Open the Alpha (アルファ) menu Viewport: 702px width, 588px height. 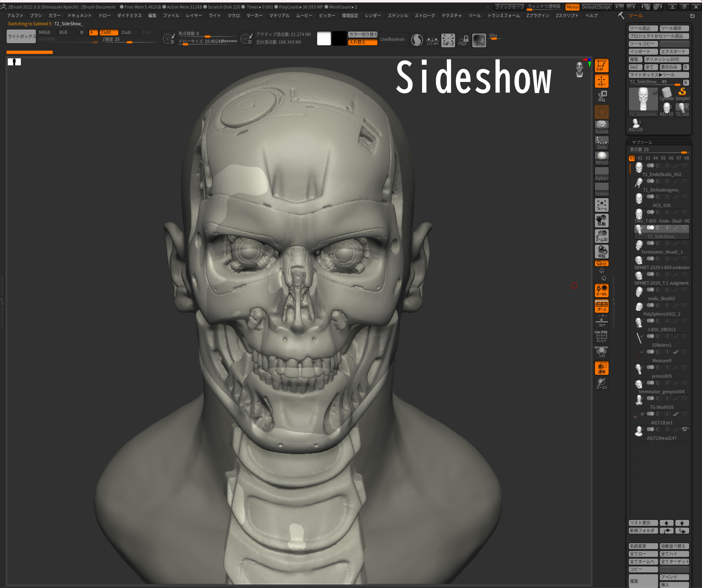(x=15, y=16)
